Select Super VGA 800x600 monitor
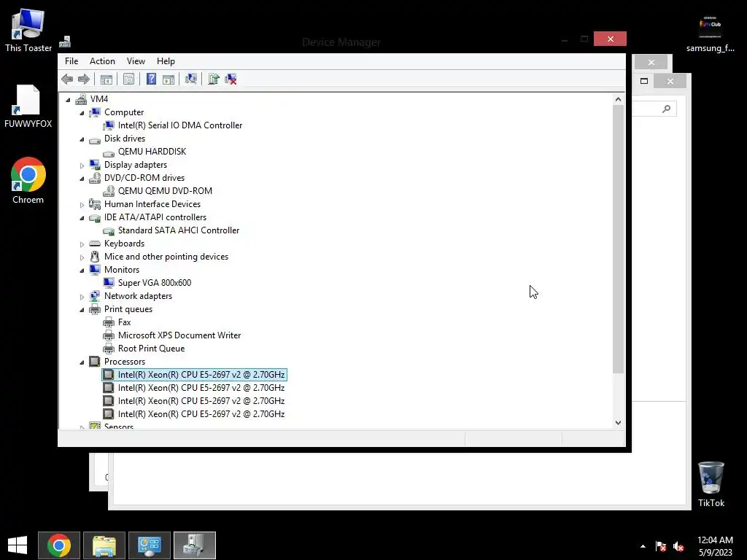 [155, 283]
